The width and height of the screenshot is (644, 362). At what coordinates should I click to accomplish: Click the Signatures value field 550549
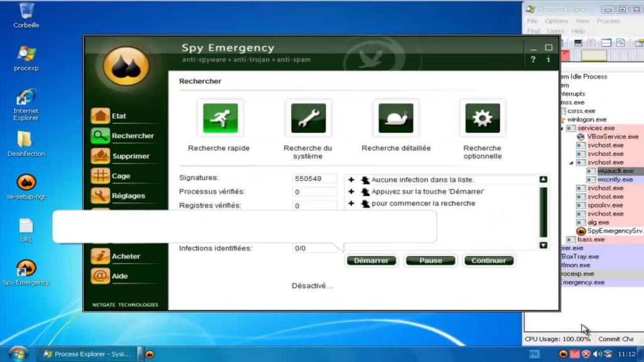click(x=314, y=178)
